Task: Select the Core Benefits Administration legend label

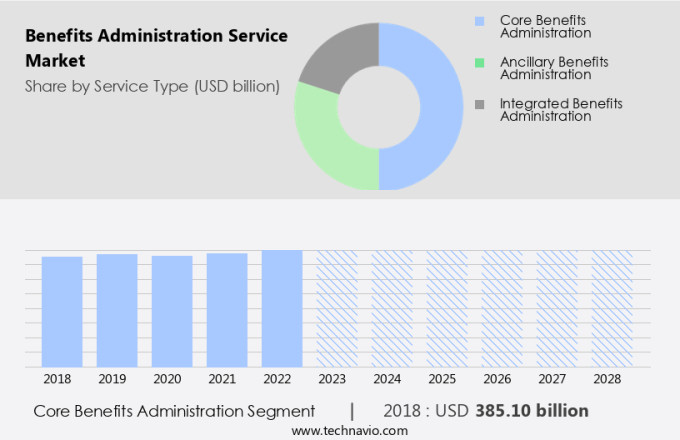Action: [545, 27]
